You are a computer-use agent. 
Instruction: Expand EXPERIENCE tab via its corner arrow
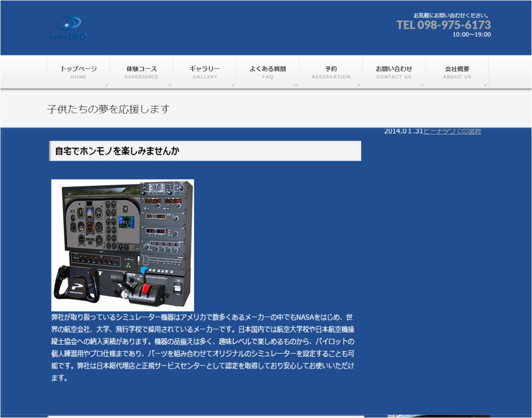click(170, 85)
